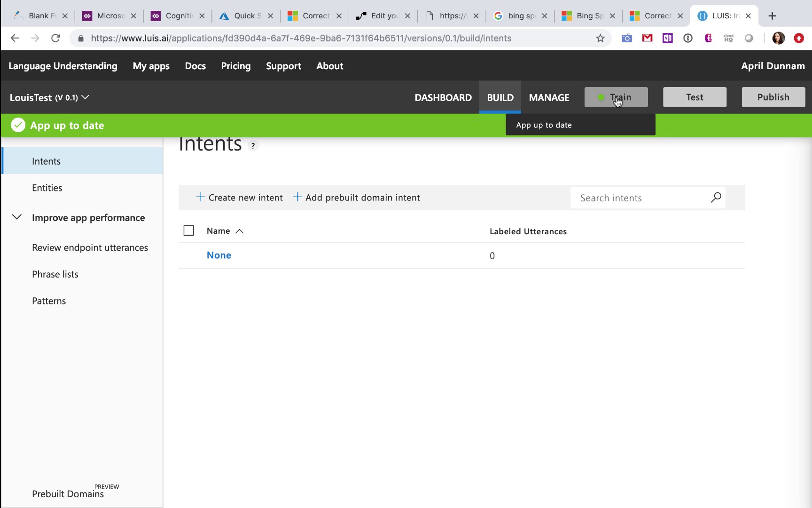
Task: Click the Test button
Action: coord(695,97)
